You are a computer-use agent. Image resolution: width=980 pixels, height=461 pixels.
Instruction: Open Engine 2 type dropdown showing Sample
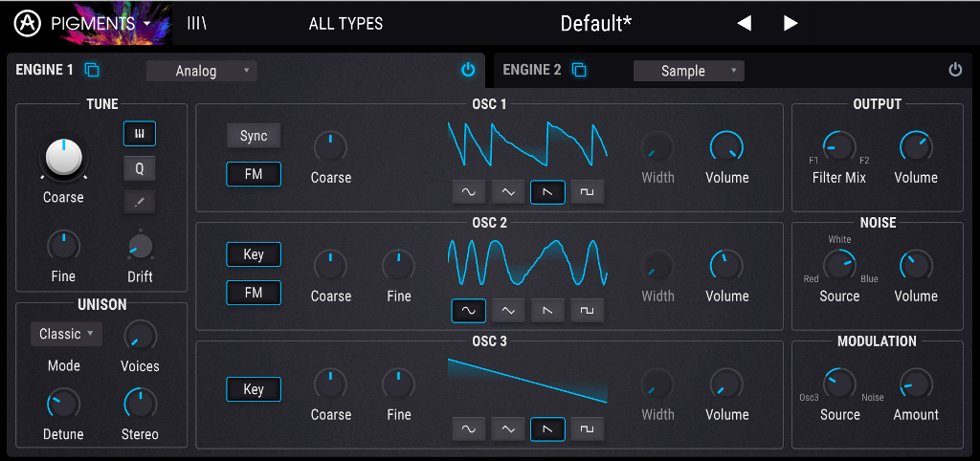click(689, 71)
